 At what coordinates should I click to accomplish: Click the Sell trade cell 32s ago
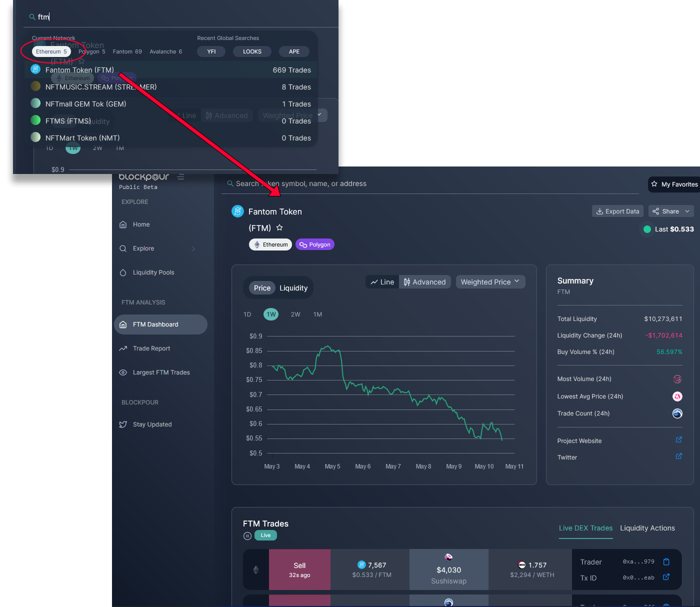[299, 569]
